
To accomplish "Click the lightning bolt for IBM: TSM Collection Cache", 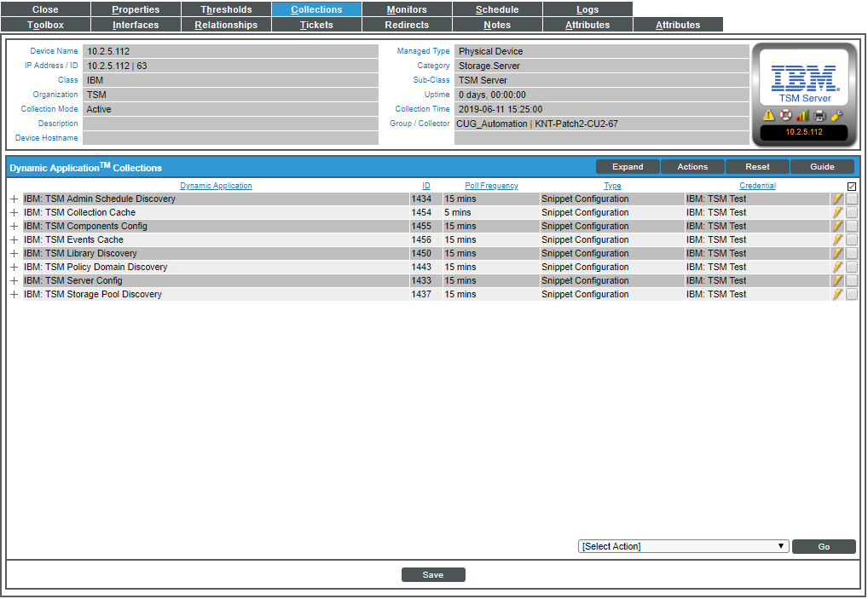I will (839, 212).
